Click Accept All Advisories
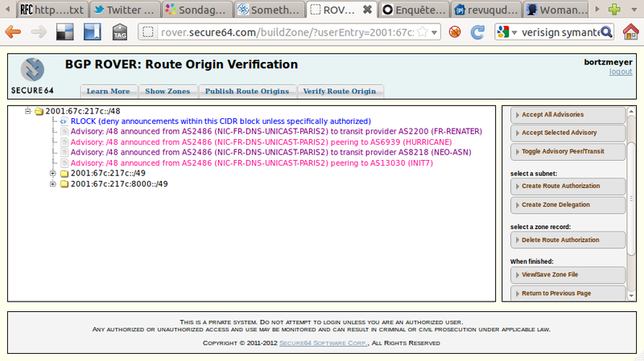This screenshot has height=361, width=644. [568, 115]
